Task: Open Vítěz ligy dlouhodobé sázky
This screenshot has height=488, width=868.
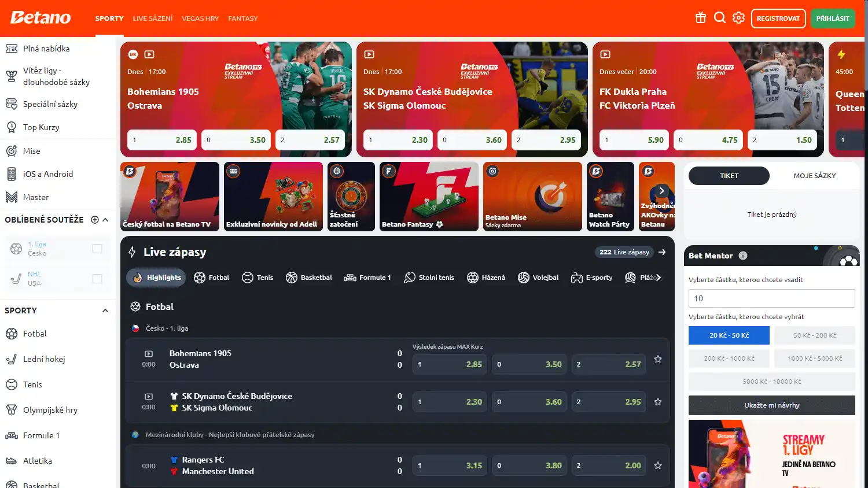Action: click(x=58, y=76)
